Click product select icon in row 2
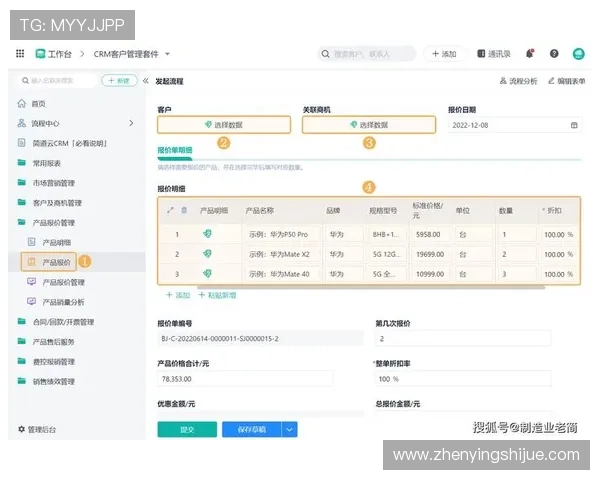Viewport: 600px width, 480px height. (207, 254)
